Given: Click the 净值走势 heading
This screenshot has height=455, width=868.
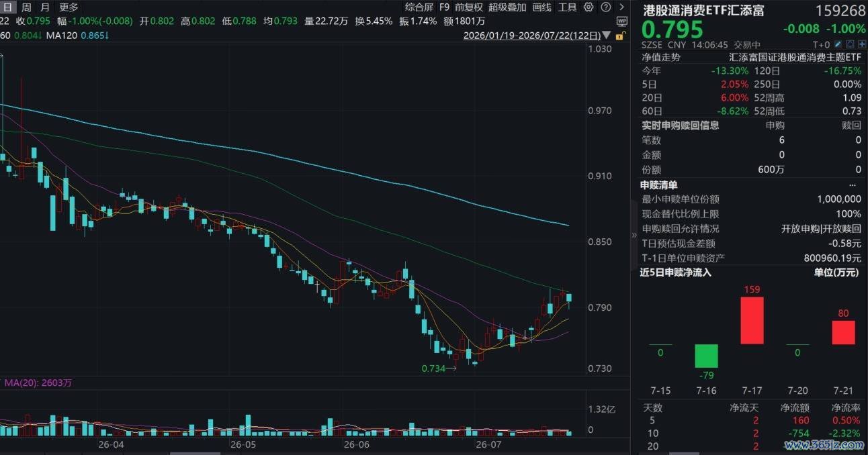Looking at the screenshot, I should (661, 58).
